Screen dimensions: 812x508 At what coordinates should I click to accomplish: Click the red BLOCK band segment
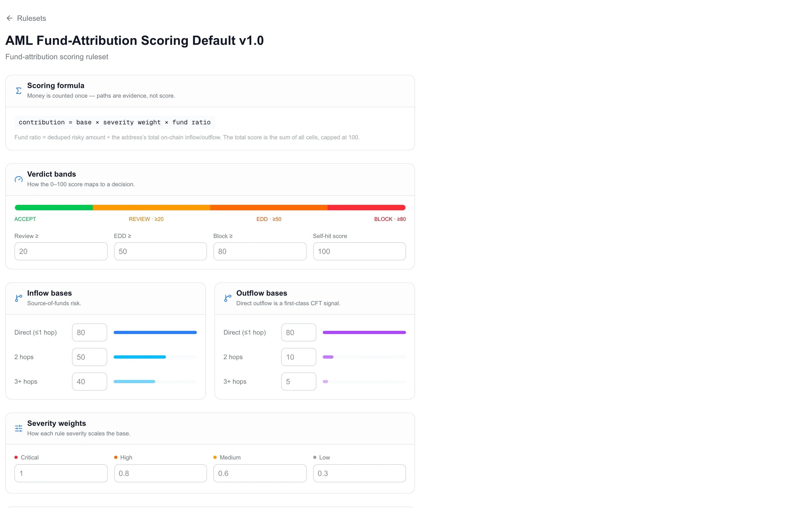(367, 208)
